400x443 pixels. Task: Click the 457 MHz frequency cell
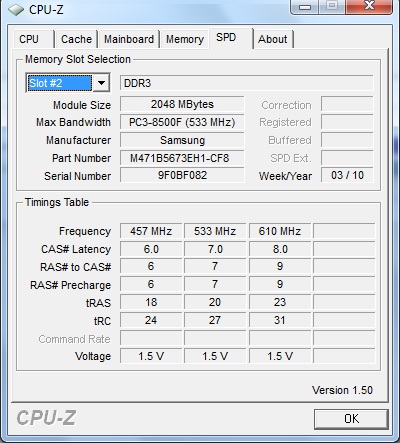pyautogui.click(x=151, y=231)
